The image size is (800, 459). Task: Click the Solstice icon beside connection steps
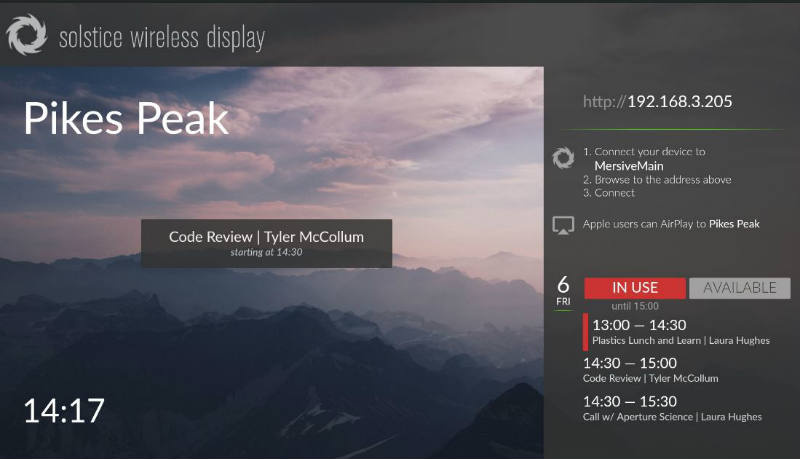point(563,157)
